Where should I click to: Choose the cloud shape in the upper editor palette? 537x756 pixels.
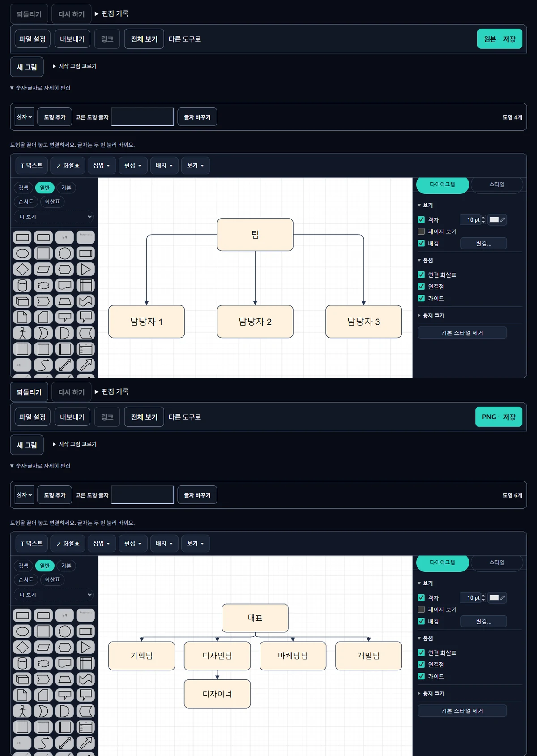pyautogui.click(x=43, y=285)
